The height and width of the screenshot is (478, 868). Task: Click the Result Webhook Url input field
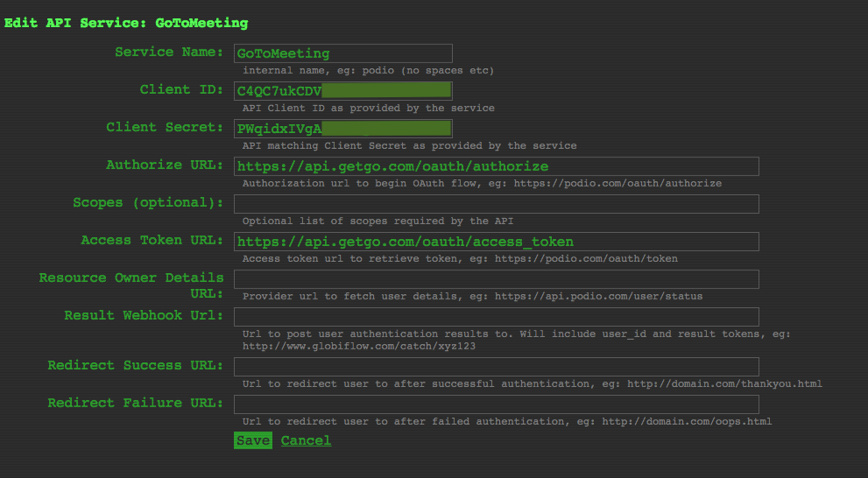point(497,317)
